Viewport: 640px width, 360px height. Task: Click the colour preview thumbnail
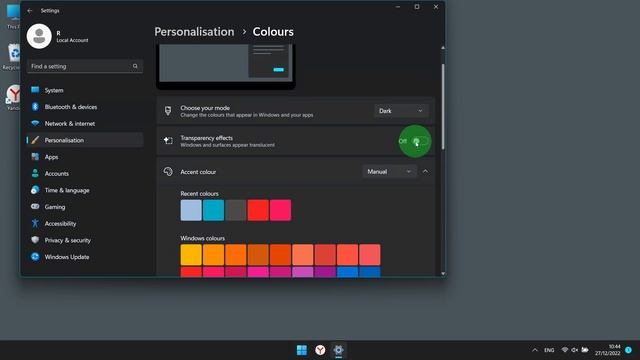coord(225,67)
